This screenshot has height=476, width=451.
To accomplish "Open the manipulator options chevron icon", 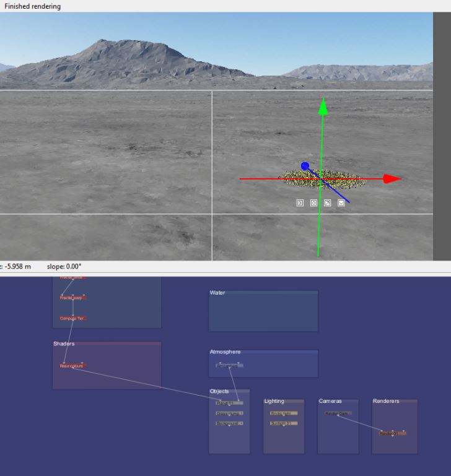I will (341, 203).
